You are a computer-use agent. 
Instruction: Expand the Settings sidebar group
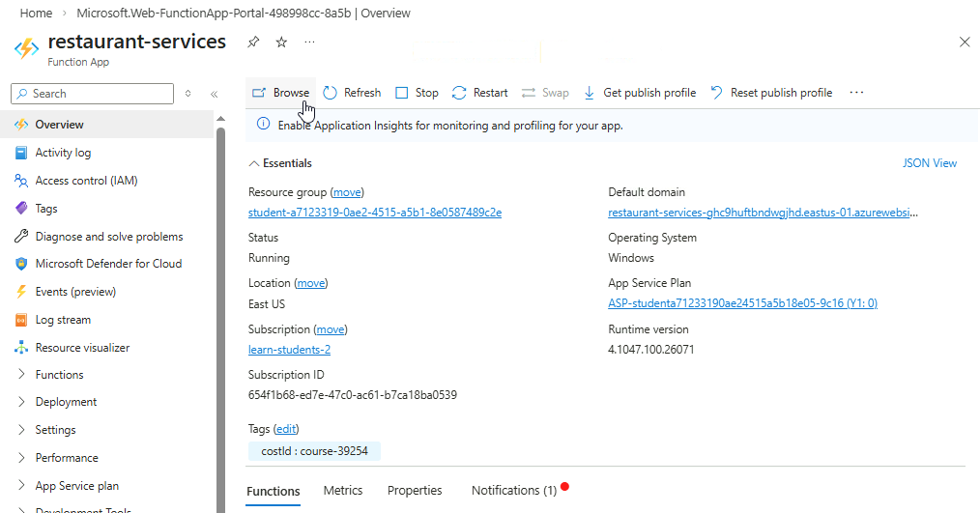[55, 430]
